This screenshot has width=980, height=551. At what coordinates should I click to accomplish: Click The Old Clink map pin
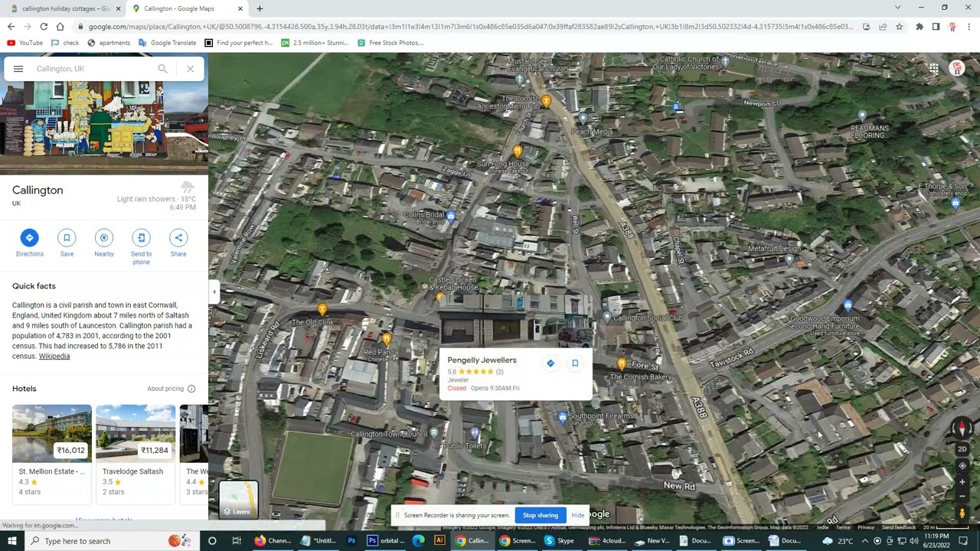click(x=322, y=309)
